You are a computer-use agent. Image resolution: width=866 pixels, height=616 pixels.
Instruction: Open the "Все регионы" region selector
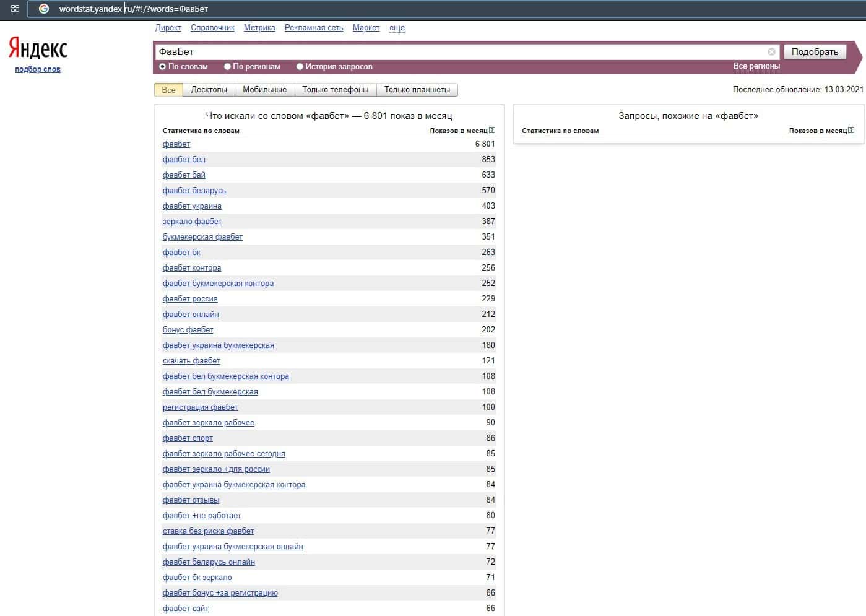756,66
